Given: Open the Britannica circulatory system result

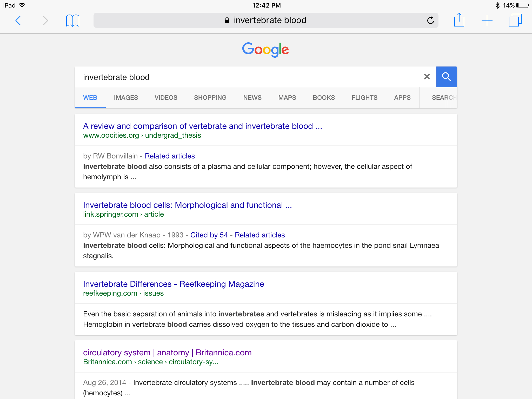Looking at the screenshot, I should pos(167,353).
